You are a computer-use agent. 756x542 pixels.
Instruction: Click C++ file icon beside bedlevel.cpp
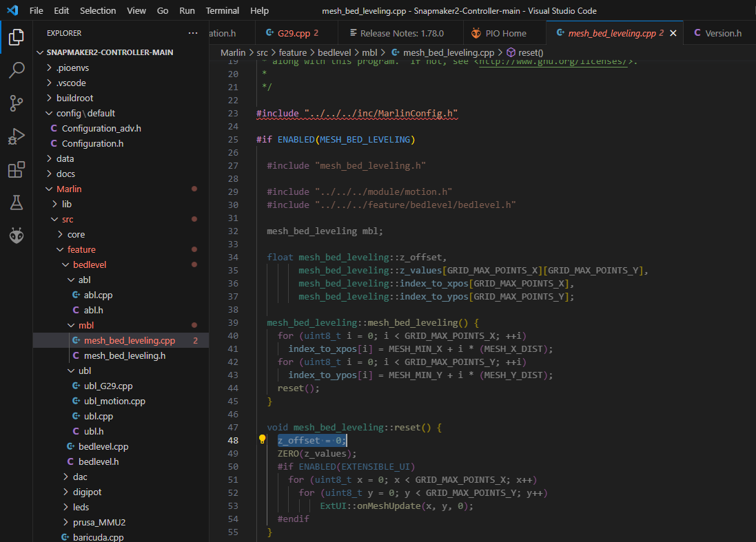pos(70,446)
